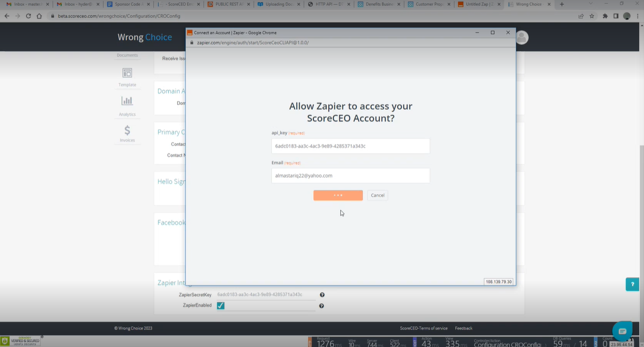Switch to Customer Prop tab

(x=429, y=4)
